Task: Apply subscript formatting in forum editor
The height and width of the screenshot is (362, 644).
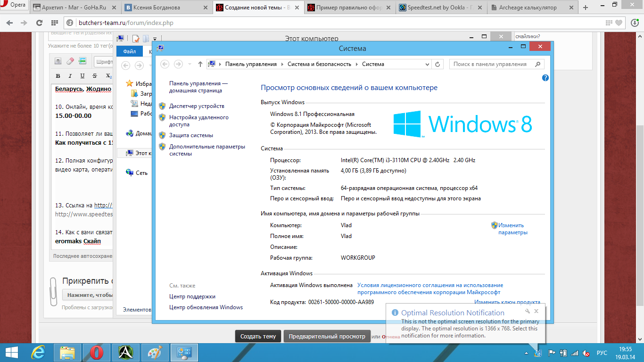Action: click(x=108, y=76)
